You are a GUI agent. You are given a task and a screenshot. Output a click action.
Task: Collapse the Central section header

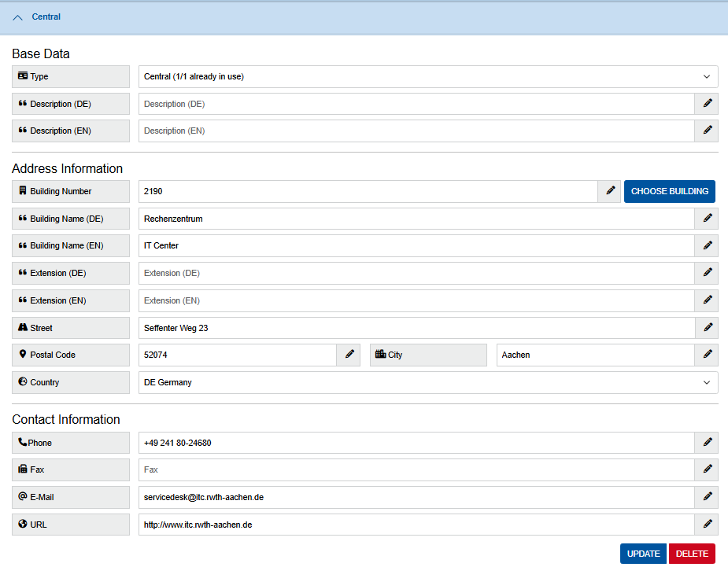[x=19, y=17]
